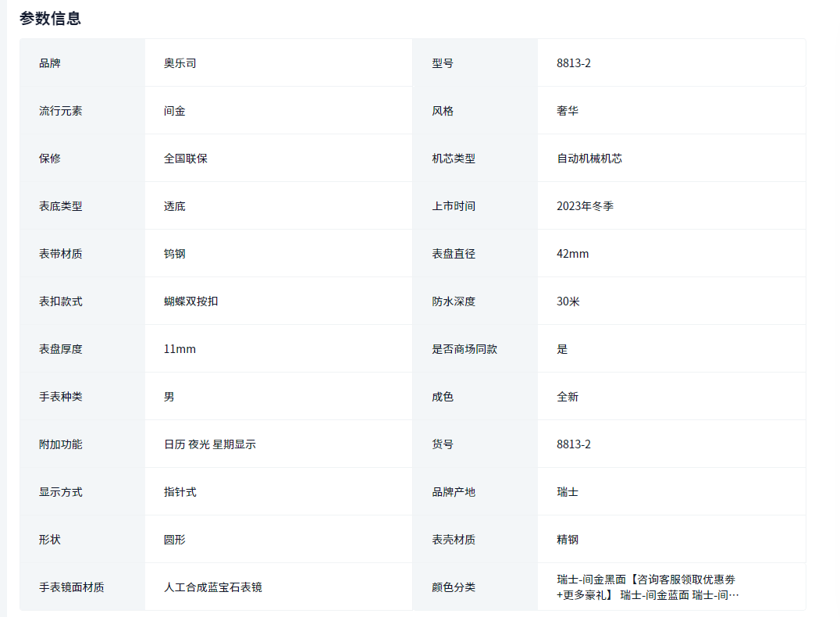The image size is (840, 617).
Task: Click the 品牌产地 value 瑞士
Action: click(568, 492)
